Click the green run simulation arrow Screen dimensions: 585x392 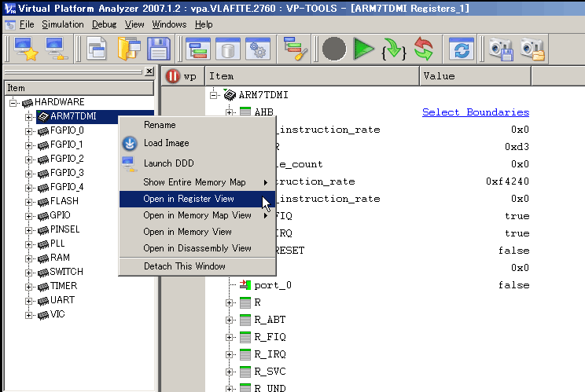363,49
